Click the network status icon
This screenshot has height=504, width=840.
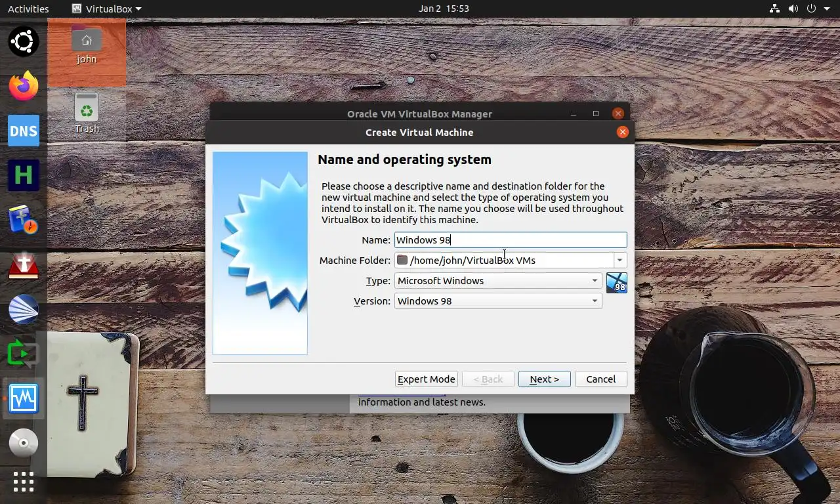tap(774, 9)
